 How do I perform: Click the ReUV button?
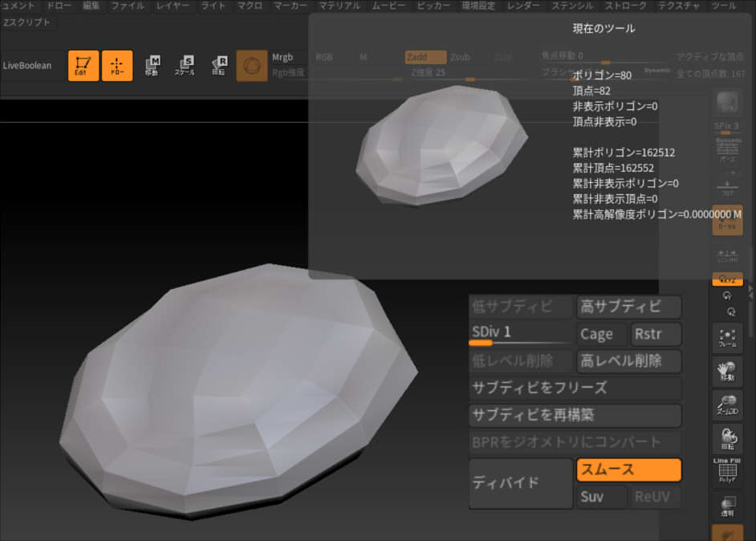(x=656, y=497)
